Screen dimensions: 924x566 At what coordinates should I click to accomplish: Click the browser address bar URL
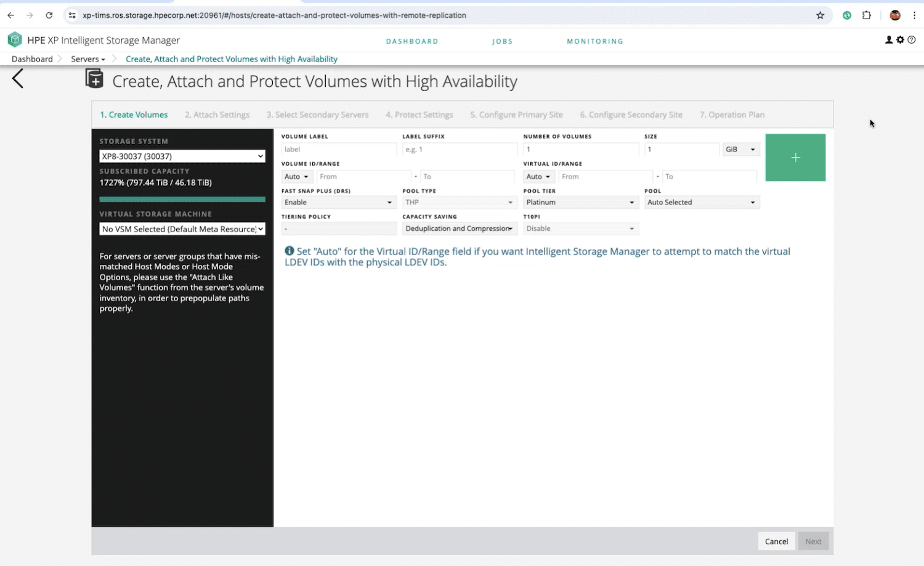click(x=275, y=15)
